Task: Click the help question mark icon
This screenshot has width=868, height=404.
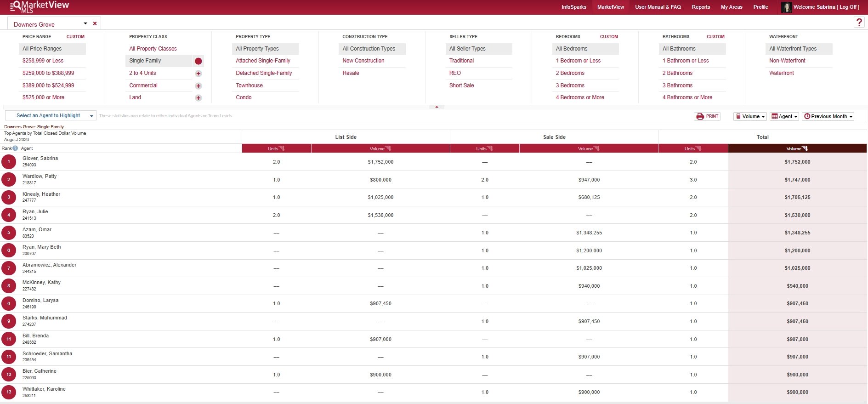Action: click(859, 22)
